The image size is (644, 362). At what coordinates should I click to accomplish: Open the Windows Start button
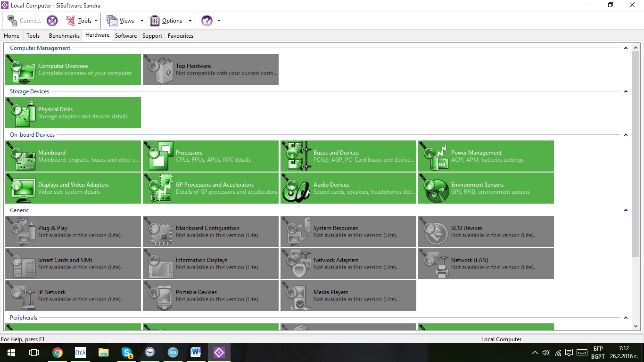(x=11, y=353)
